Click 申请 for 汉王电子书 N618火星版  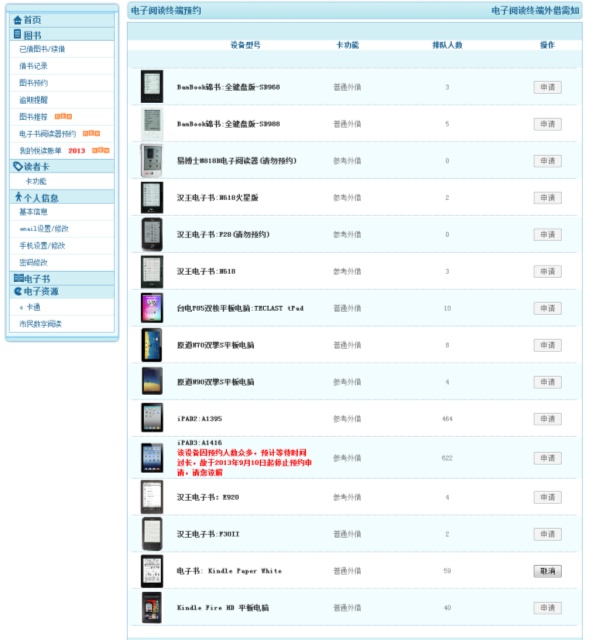tap(547, 198)
